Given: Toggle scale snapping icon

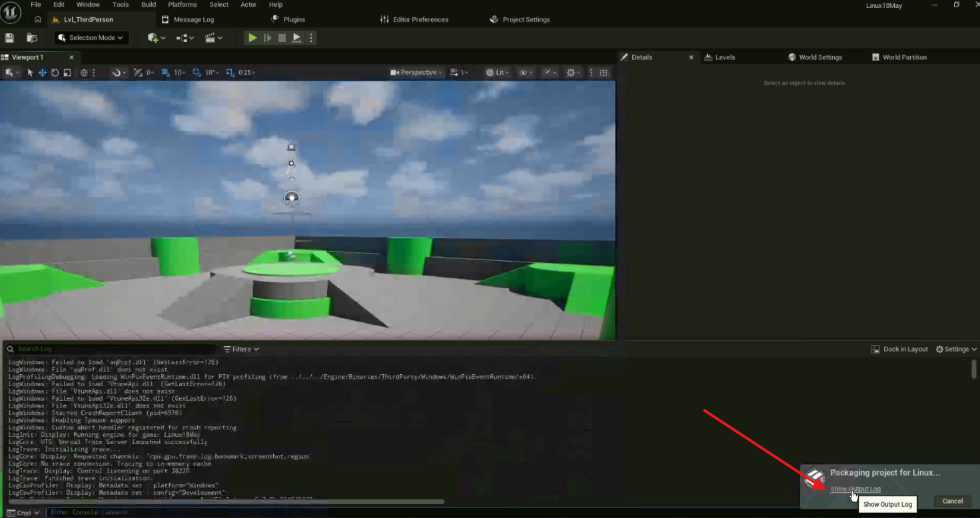Looking at the screenshot, I should 230,73.
